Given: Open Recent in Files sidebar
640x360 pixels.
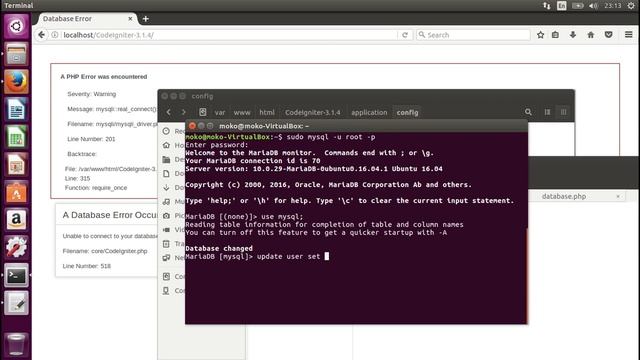Looking at the screenshot, I should click(173, 131).
